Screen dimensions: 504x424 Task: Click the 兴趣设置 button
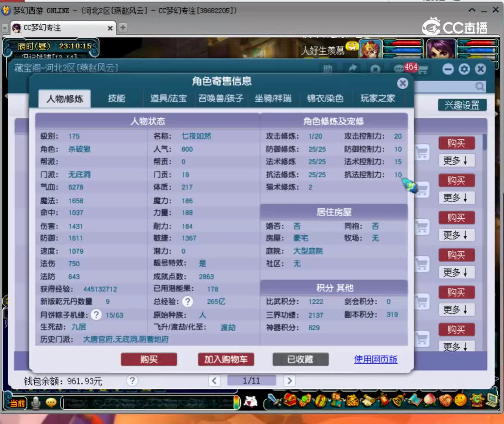tap(462, 105)
